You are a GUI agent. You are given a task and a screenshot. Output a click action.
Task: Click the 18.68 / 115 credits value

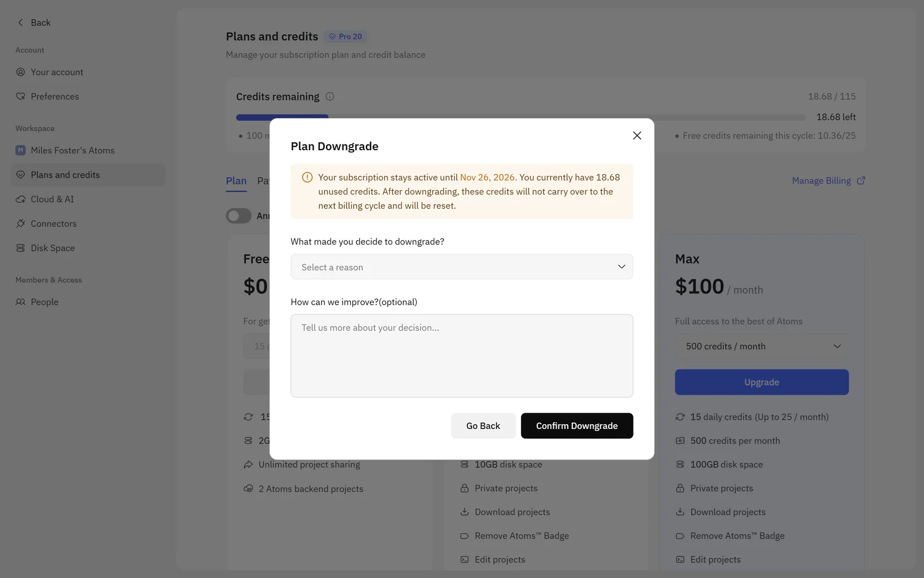[x=832, y=97]
